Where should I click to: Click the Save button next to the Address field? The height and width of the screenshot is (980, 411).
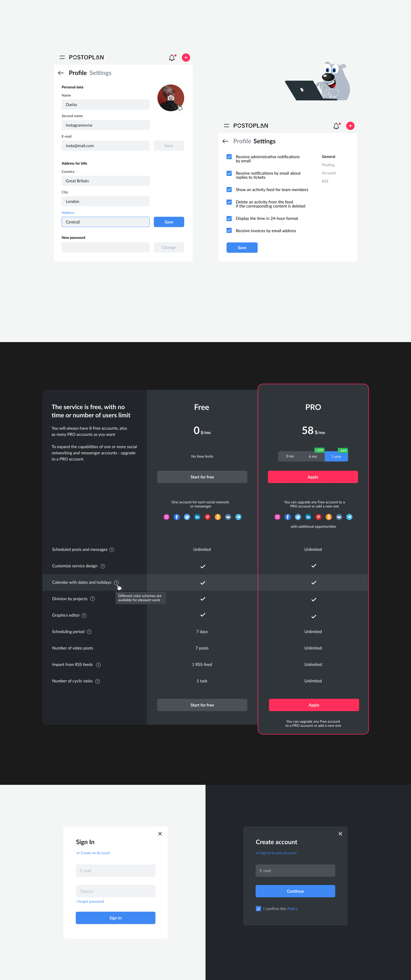169,222
